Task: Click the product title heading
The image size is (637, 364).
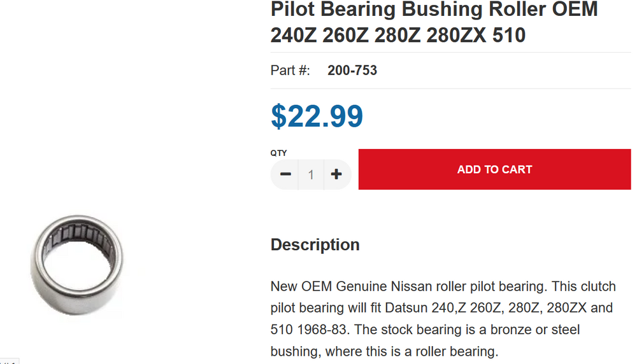Action: (x=434, y=22)
